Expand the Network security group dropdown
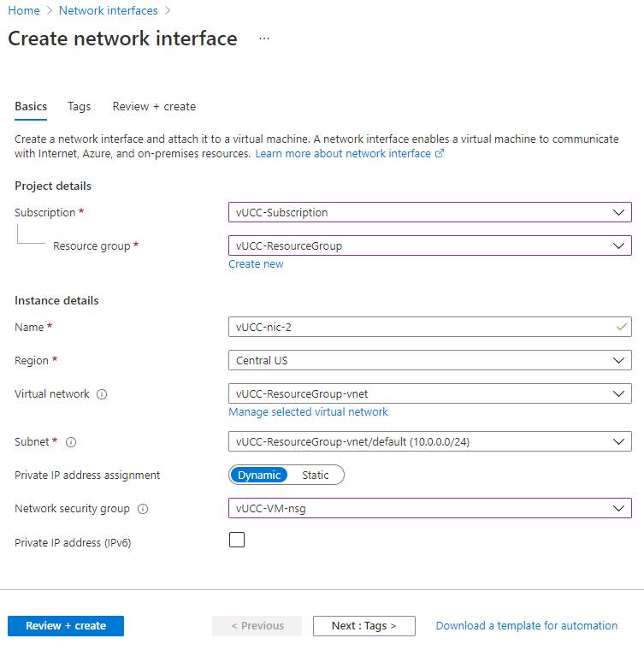The image size is (644, 650). (x=429, y=508)
